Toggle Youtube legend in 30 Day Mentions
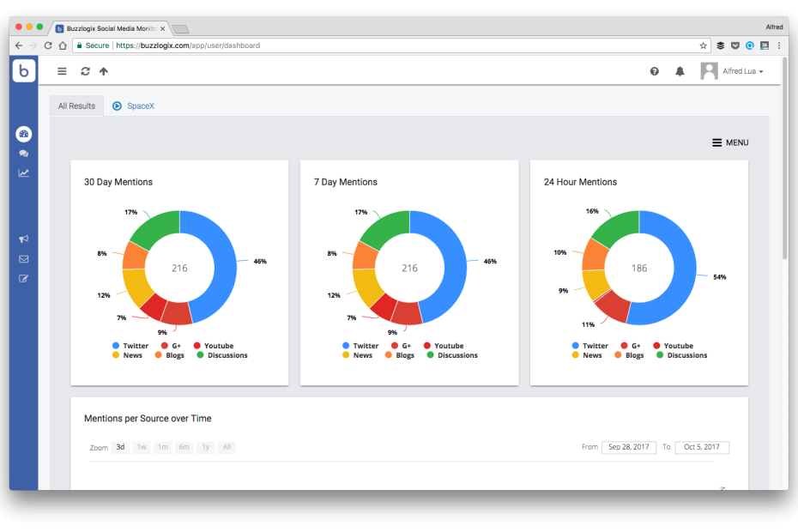Screen dimensions: 798x532 (x=214, y=346)
